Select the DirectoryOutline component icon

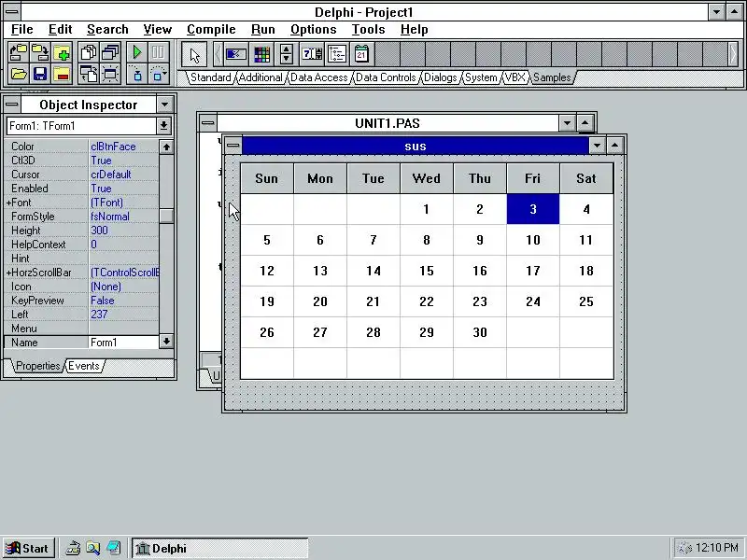click(337, 54)
